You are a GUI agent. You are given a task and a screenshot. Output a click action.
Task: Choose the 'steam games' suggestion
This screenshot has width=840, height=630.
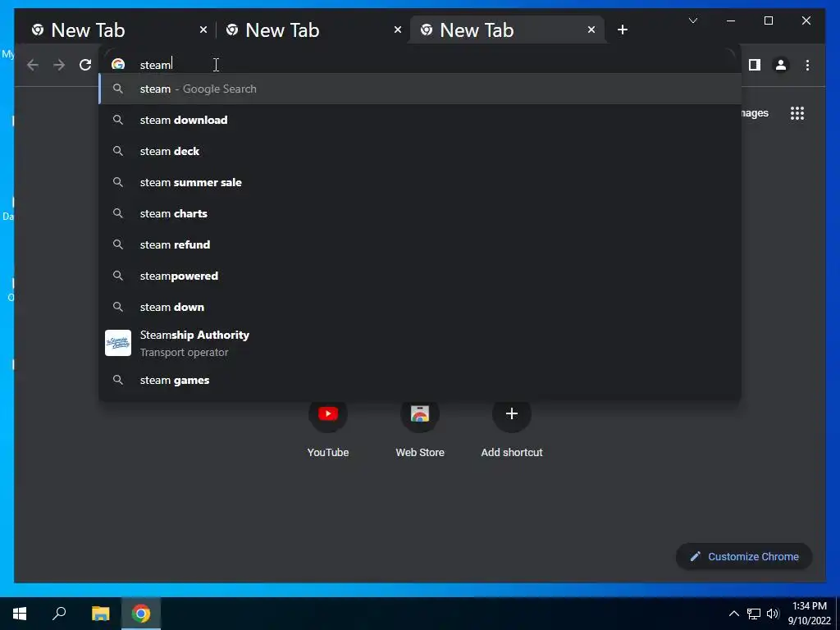click(420, 381)
